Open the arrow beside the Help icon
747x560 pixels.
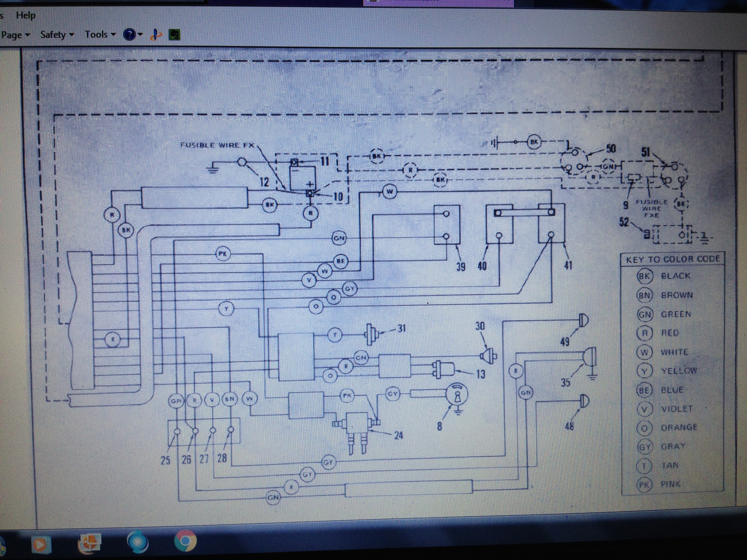tap(141, 35)
